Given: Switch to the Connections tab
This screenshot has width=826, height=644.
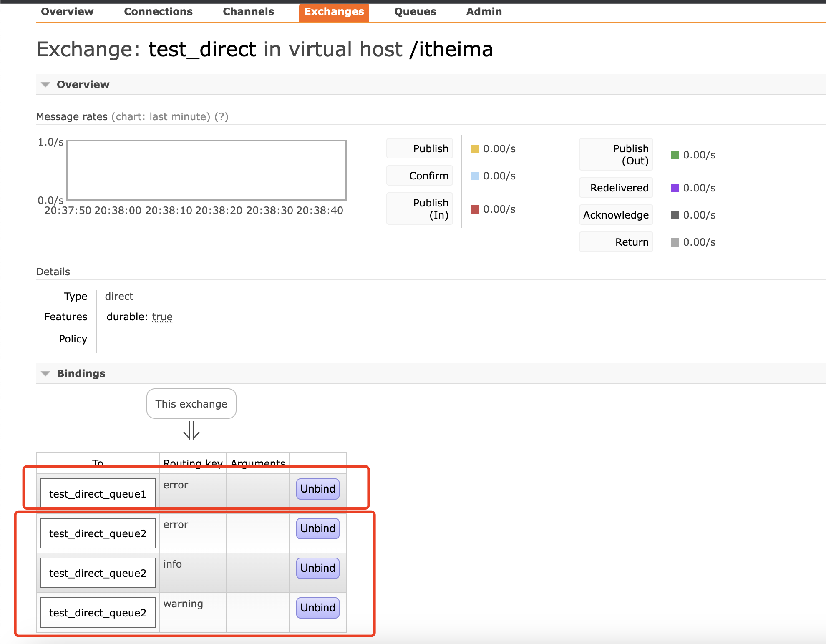Looking at the screenshot, I should 158,12.
